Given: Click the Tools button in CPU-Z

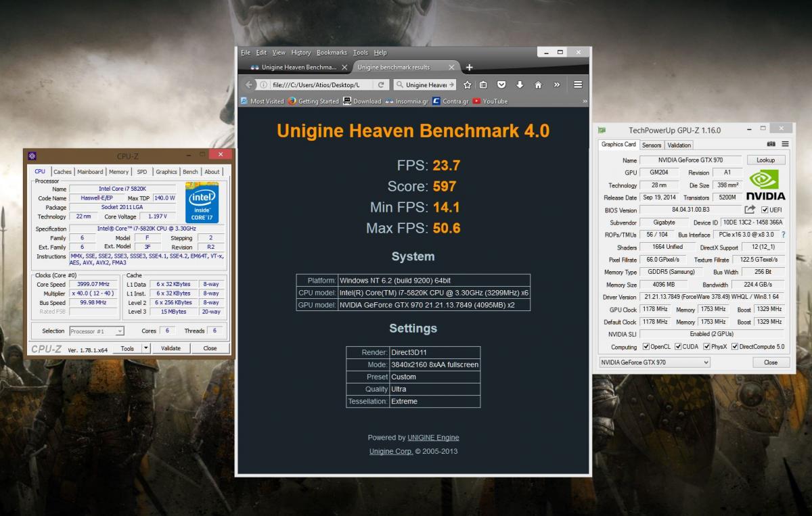Looking at the screenshot, I should click(127, 348).
